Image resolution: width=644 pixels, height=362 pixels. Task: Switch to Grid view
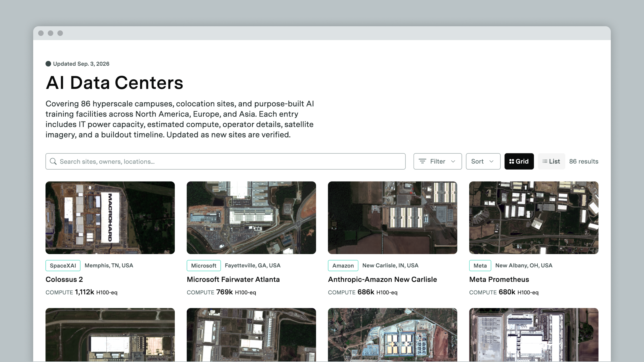[519, 161]
